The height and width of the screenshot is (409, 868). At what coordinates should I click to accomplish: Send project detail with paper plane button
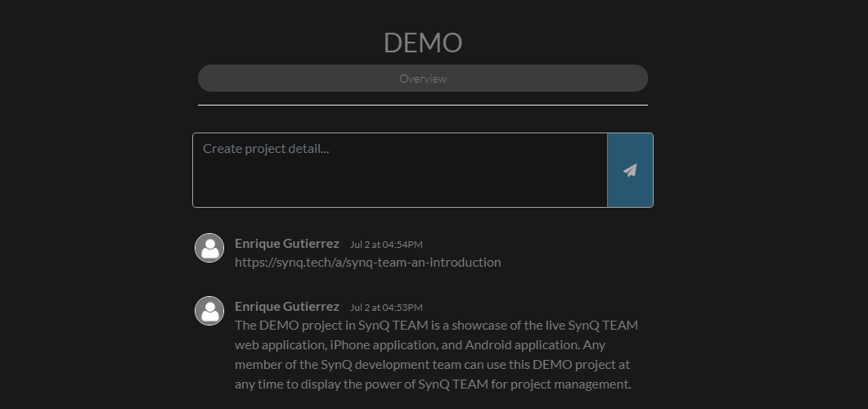630,170
